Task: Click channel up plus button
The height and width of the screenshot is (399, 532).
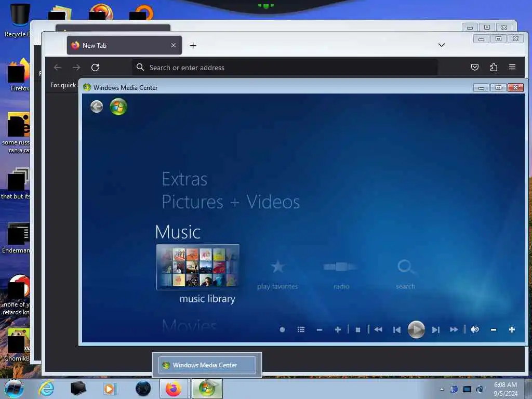Action: tap(338, 330)
